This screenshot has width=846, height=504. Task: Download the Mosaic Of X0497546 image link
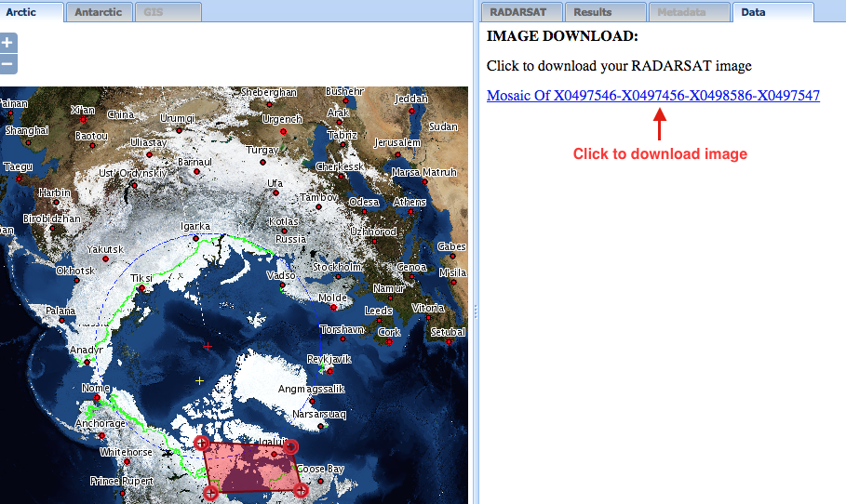[x=652, y=96]
